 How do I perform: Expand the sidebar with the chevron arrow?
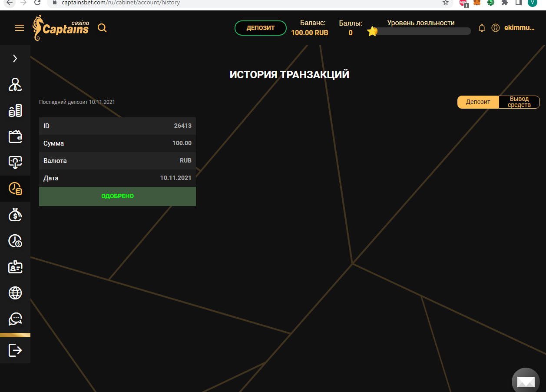point(15,58)
